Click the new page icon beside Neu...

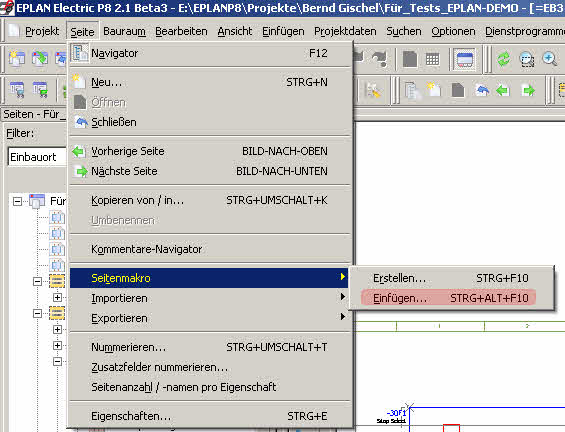pyautogui.click(x=79, y=82)
